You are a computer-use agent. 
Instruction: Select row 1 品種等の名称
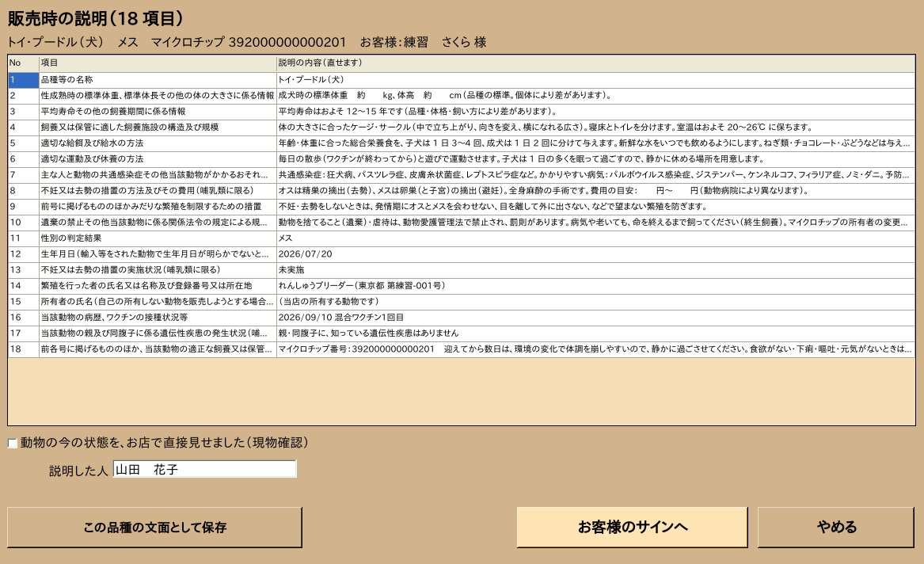click(158, 80)
